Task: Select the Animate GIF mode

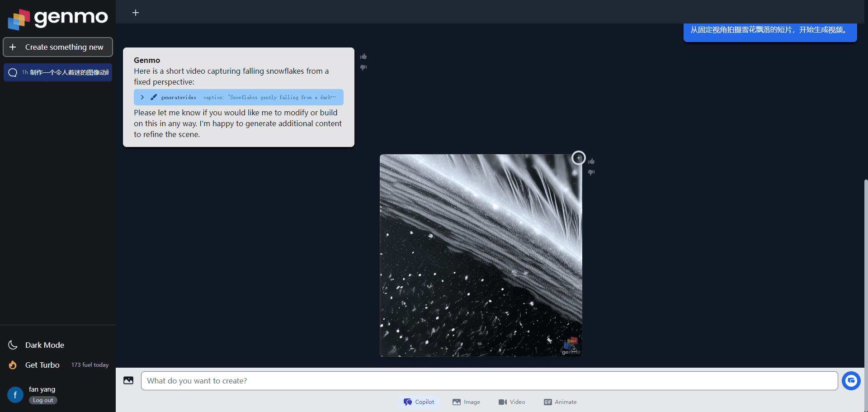Action: pos(560,402)
